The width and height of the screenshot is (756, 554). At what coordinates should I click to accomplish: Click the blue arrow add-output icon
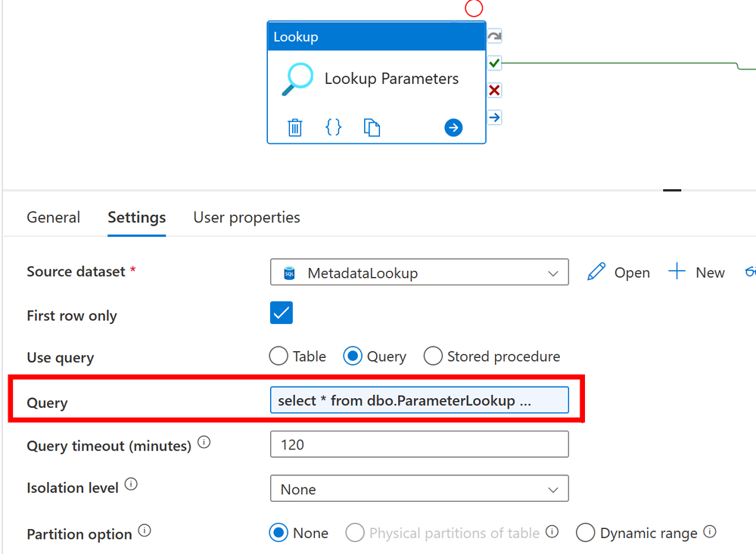click(x=453, y=127)
